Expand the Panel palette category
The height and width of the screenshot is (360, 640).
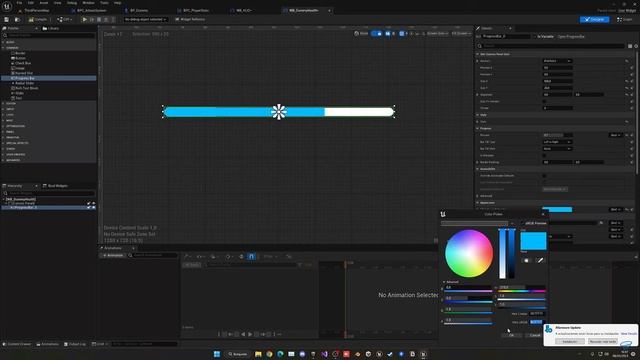pos(4,132)
